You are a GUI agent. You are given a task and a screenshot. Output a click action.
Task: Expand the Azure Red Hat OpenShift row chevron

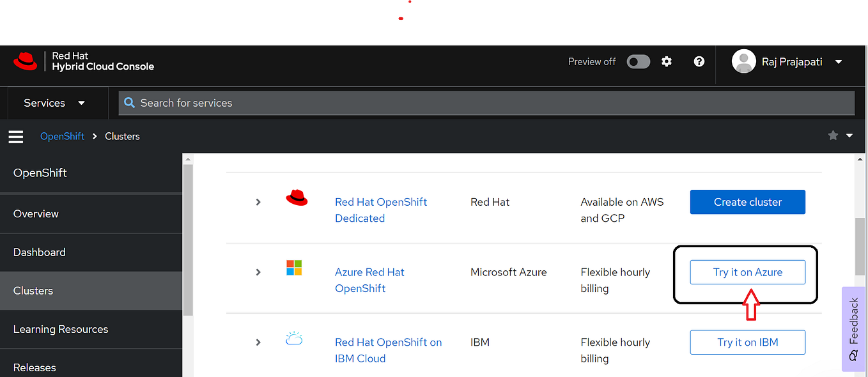click(258, 272)
